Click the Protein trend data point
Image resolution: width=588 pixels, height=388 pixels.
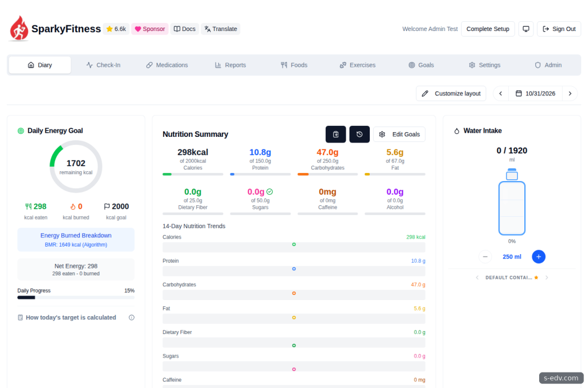pos(294,268)
